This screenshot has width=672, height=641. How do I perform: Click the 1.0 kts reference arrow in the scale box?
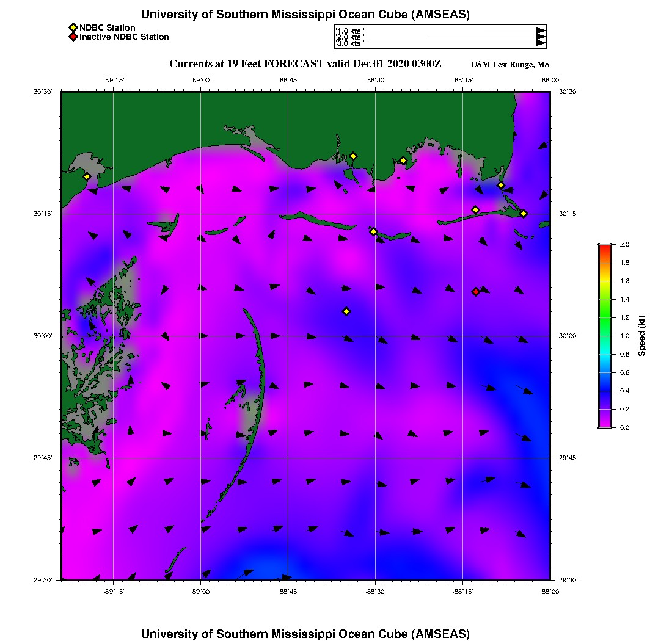[514, 31]
